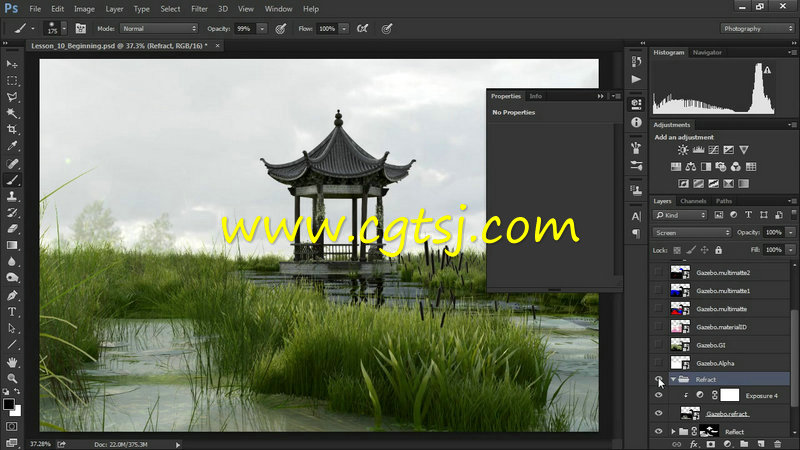800x450 pixels.
Task: Show the Gazebo.multimatte2 layer
Action: 659,272
